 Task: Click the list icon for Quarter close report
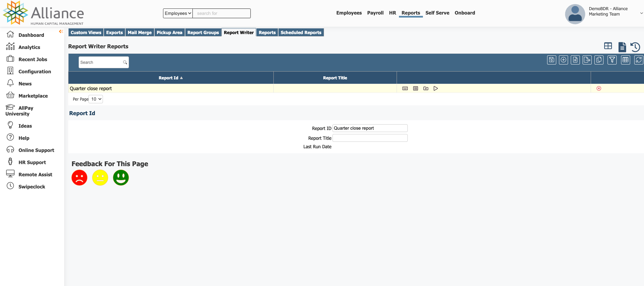pos(415,88)
